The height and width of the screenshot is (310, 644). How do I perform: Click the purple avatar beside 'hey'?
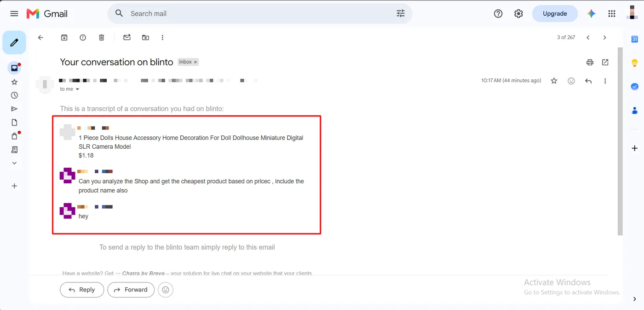pos(68,211)
